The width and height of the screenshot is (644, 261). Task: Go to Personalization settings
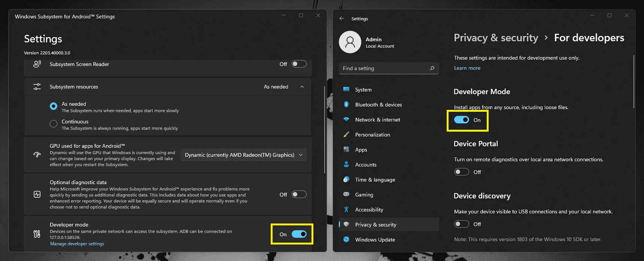click(x=389, y=135)
